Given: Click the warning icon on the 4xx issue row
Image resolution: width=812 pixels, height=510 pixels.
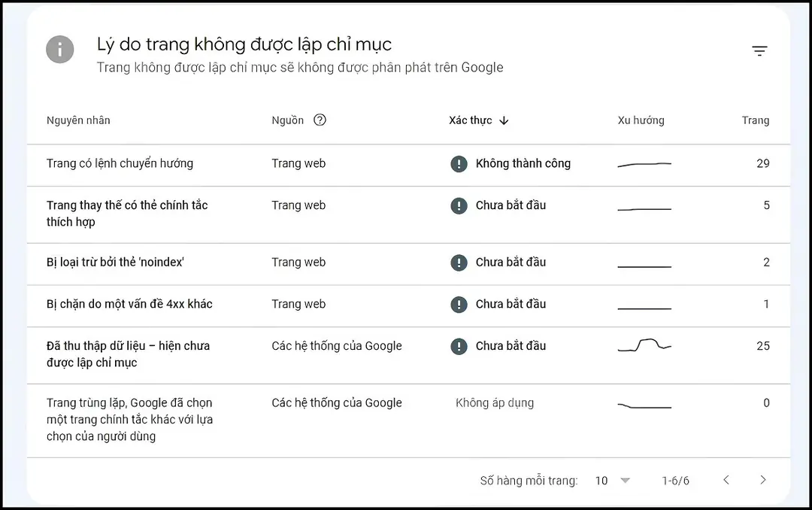Looking at the screenshot, I should pos(459,304).
